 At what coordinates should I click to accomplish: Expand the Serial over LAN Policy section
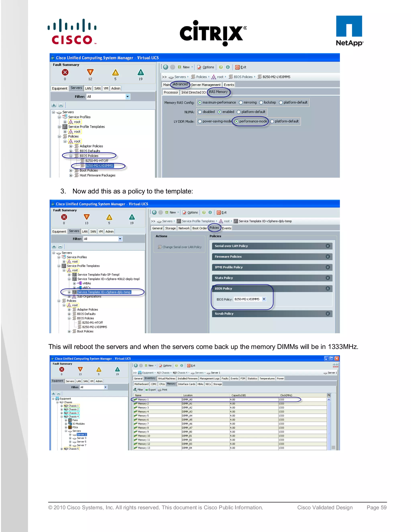pyautogui.click(x=328, y=246)
